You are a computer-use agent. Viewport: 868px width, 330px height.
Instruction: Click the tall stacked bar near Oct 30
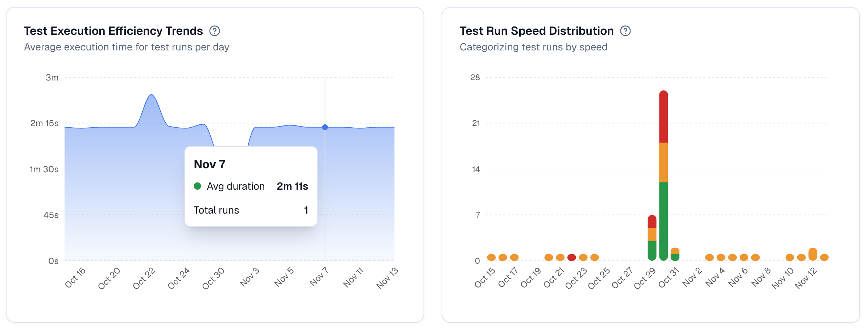664,163
